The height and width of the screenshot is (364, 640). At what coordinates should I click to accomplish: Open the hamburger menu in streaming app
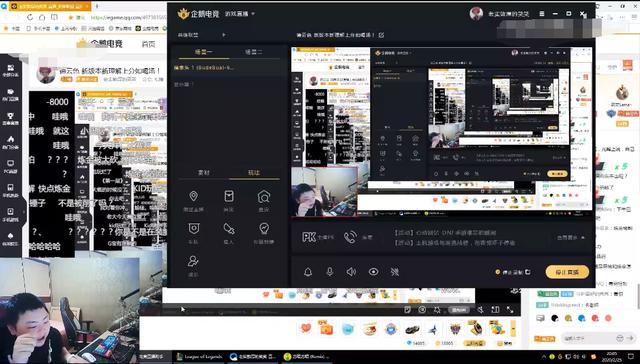pyautogui.click(x=542, y=13)
